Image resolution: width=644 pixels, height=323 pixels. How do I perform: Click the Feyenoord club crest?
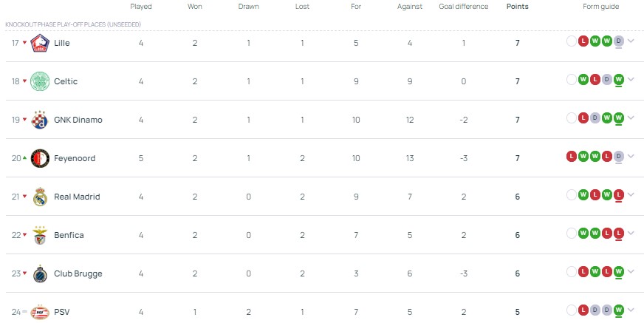point(40,158)
